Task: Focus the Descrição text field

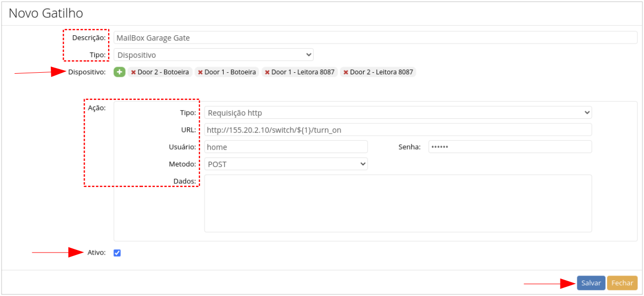Action: pyautogui.click(x=375, y=38)
